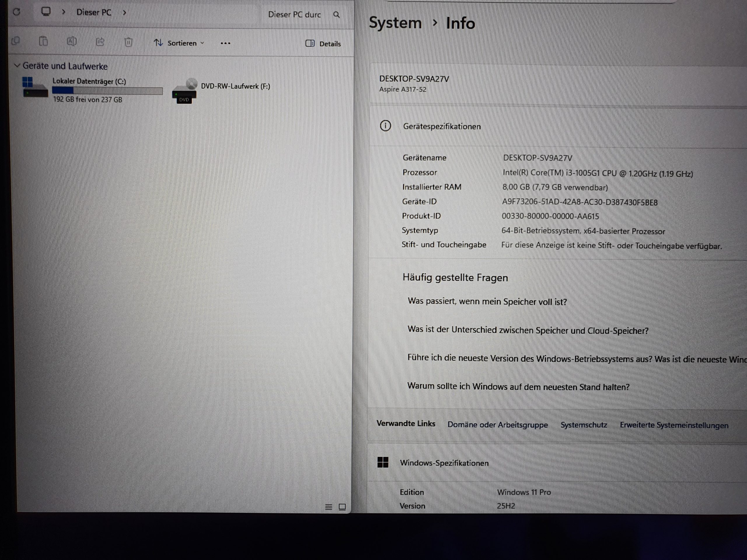Click the C: drive storage usage bar
Viewport: 747px width, 560px height.
(x=107, y=91)
